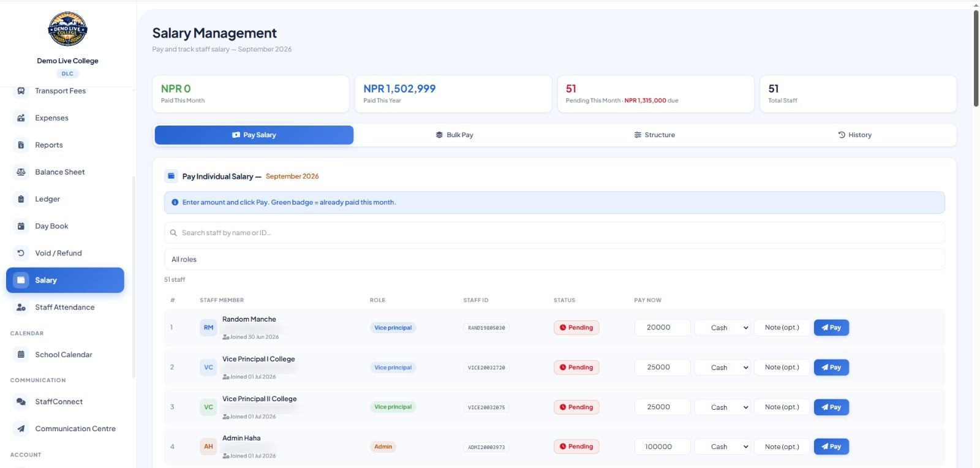
Task: Pay salary to Random Manche
Action: tap(831, 328)
